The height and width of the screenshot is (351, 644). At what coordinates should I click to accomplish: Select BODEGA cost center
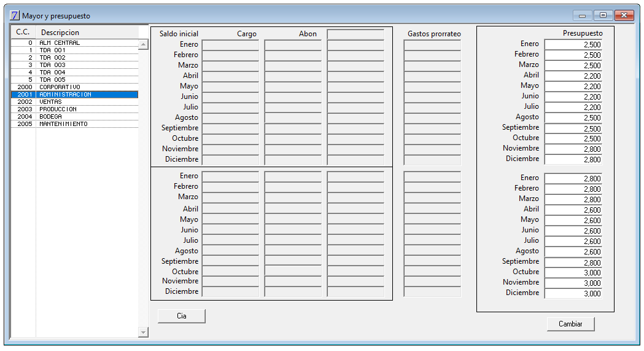(x=74, y=117)
